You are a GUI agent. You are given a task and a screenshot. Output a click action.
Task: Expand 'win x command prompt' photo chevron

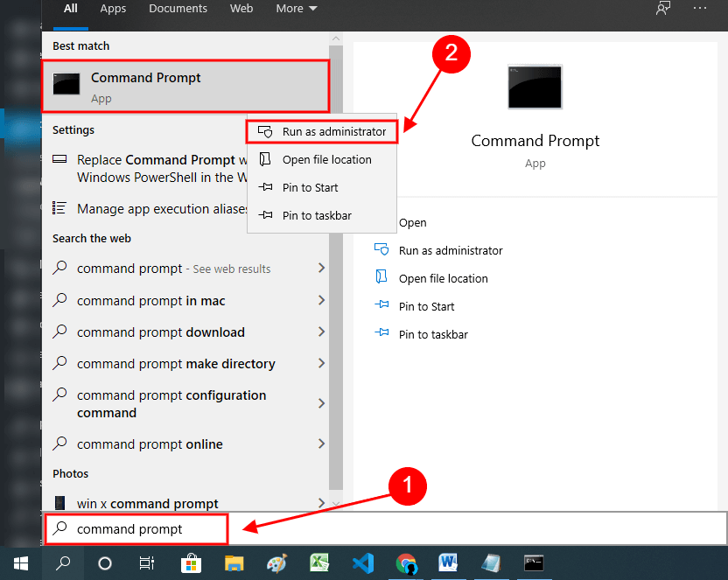[x=321, y=503]
